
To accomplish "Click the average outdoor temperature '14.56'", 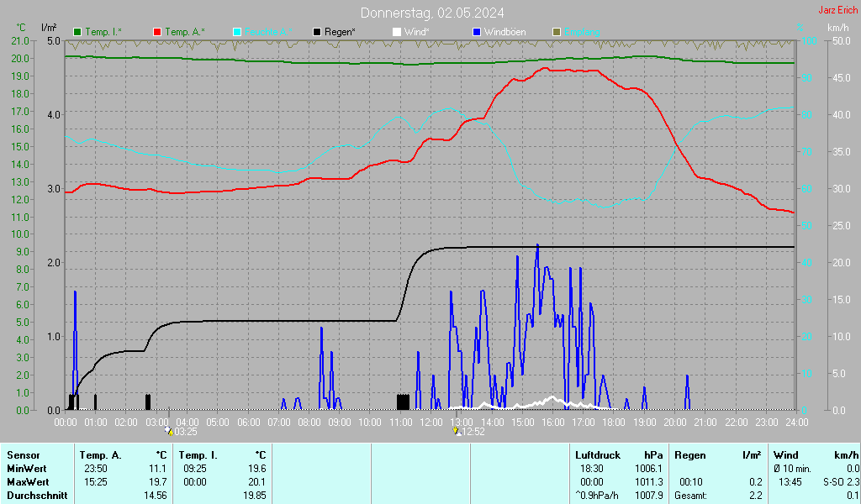I will (x=155, y=496).
